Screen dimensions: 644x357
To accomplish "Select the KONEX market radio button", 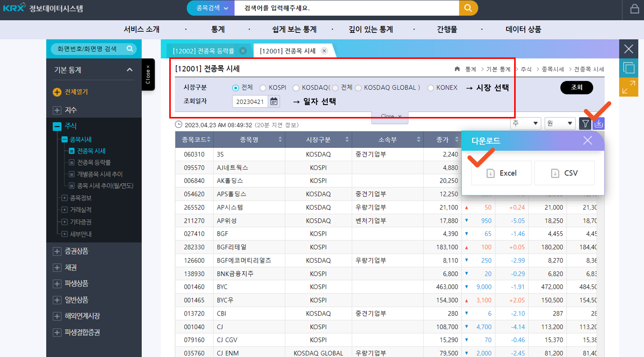I will point(430,88).
